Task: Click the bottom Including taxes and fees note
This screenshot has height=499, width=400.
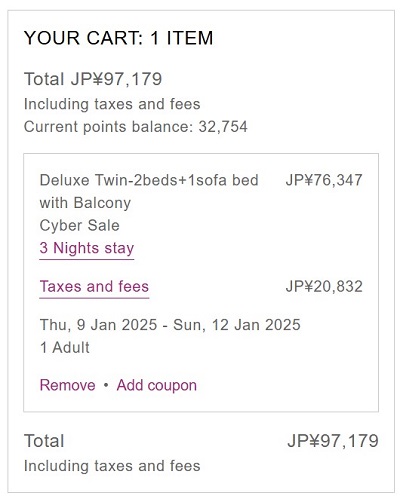Action: click(112, 466)
